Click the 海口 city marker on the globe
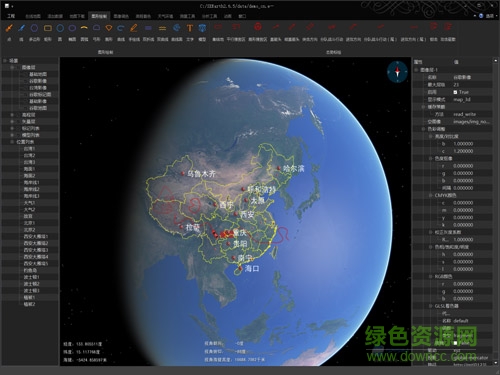 (x=240, y=268)
